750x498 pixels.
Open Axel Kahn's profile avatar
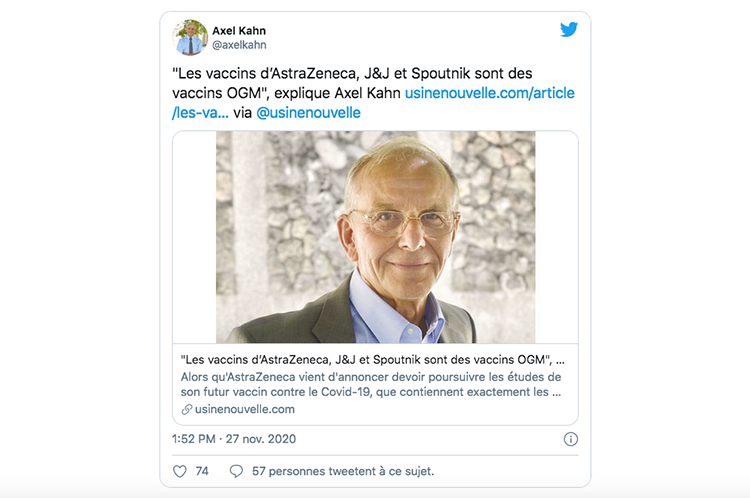point(190,37)
